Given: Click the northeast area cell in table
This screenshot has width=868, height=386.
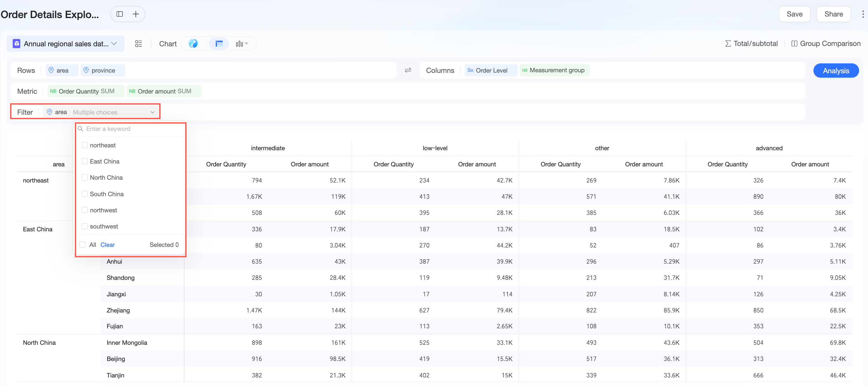Looking at the screenshot, I should (x=36, y=180).
